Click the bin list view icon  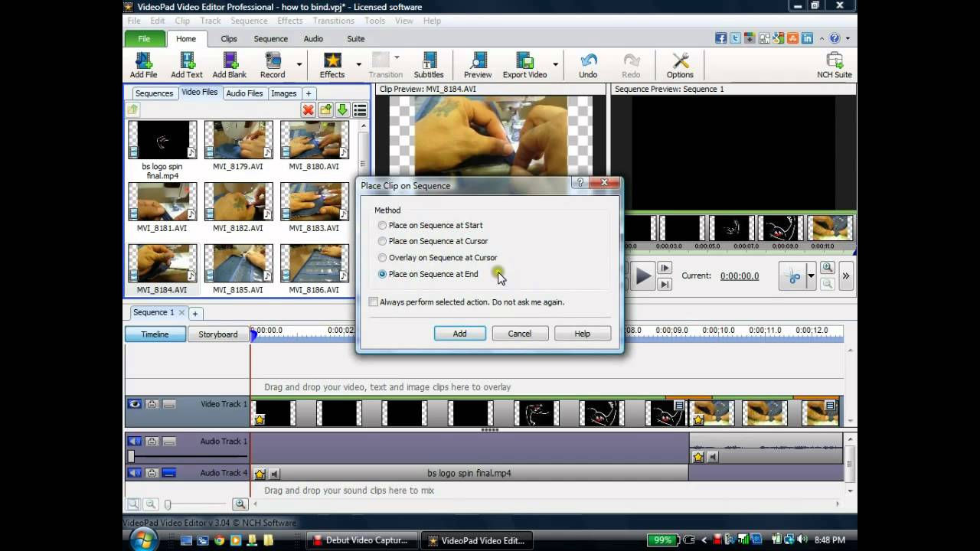pos(360,110)
